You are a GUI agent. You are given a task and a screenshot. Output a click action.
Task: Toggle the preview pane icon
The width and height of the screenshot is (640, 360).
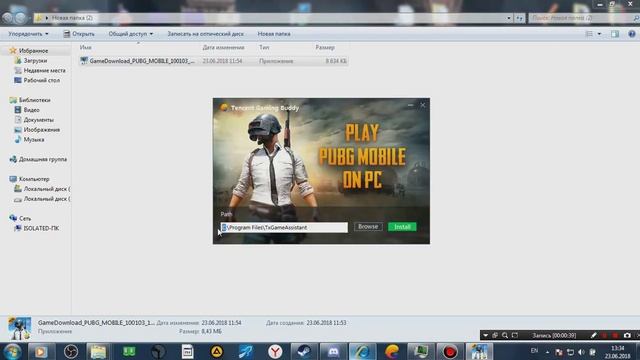pyautogui.click(x=615, y=34)
